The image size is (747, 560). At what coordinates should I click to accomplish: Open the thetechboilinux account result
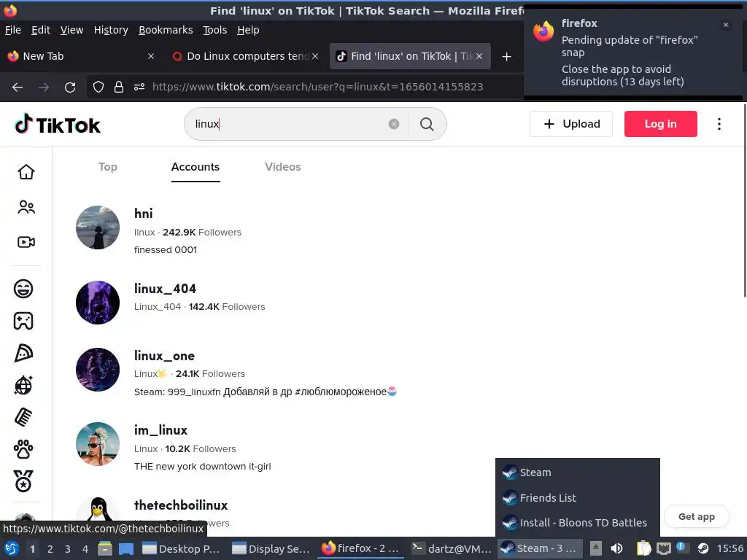coord(181,505)
